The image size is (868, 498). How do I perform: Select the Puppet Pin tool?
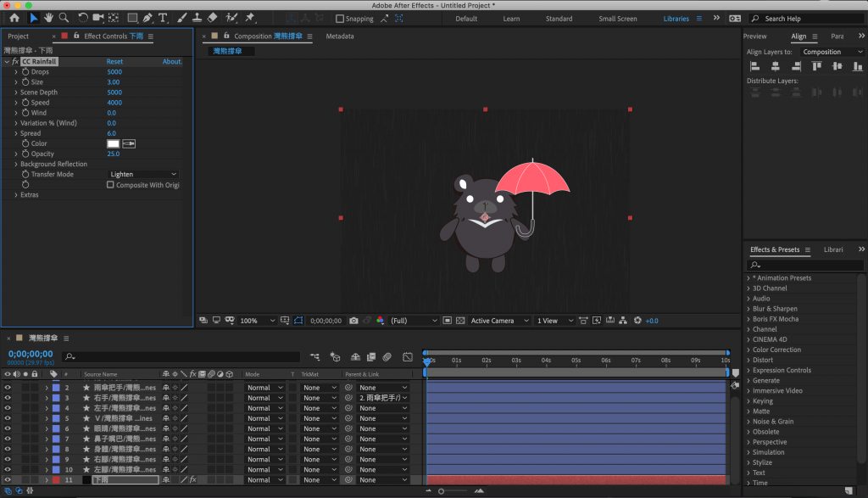pos(250,18)
